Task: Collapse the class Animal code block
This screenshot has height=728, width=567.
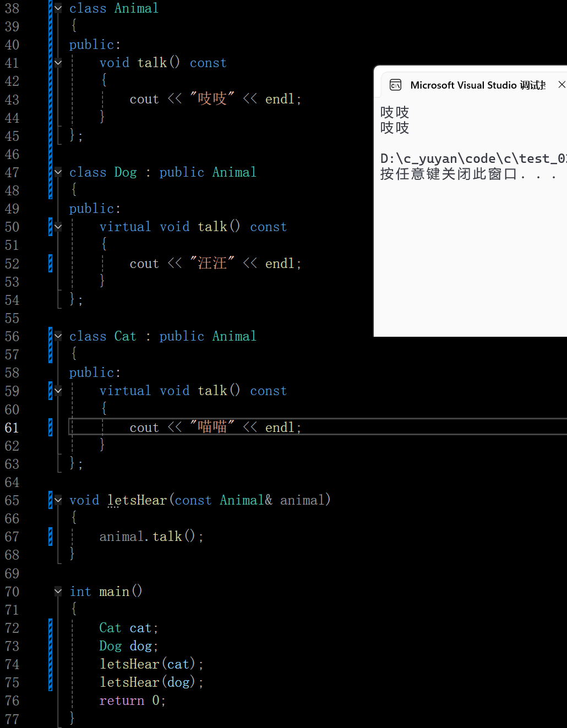Action: tap(58, 8)
